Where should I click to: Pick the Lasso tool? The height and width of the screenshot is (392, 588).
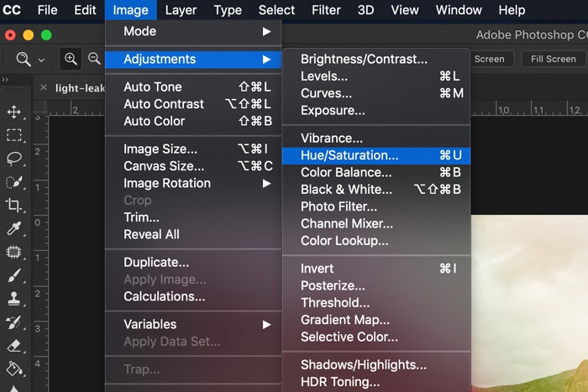tap(13, 159)
